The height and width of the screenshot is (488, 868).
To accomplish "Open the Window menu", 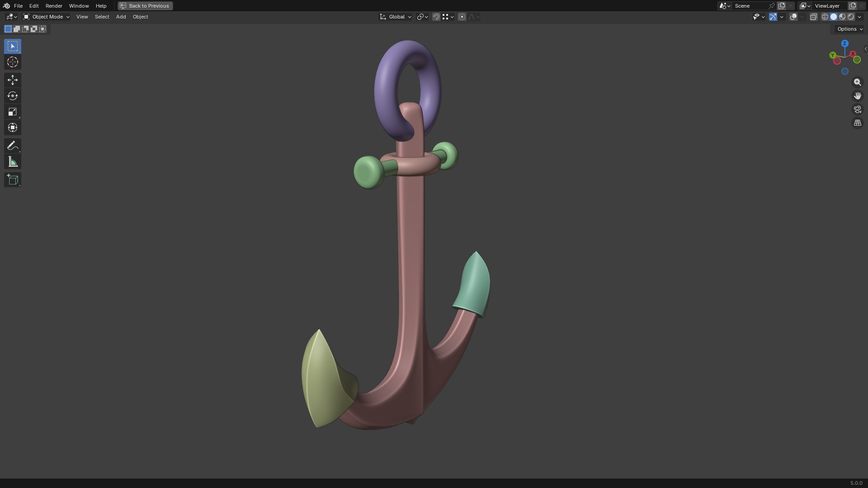I will pos(79,6).
